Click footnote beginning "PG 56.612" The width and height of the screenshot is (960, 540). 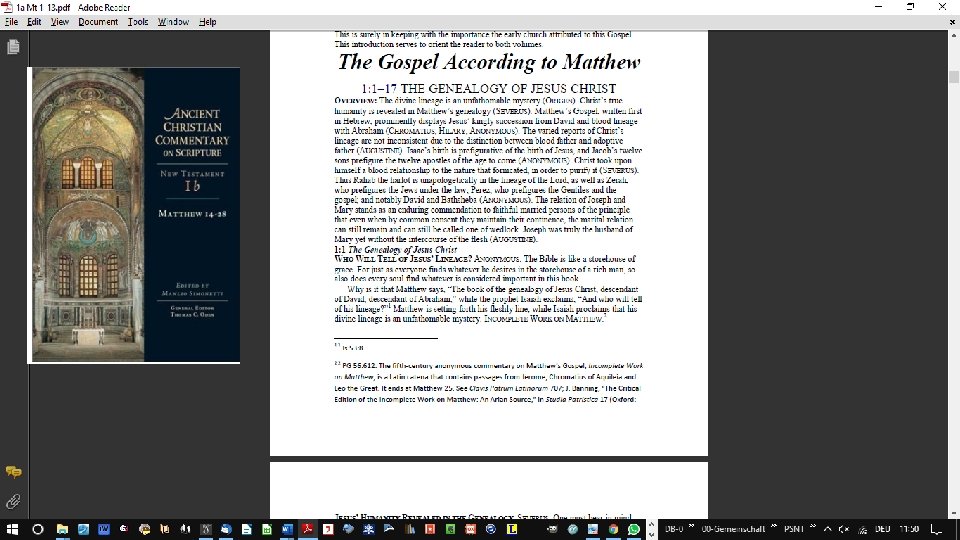tap(489, 382)
